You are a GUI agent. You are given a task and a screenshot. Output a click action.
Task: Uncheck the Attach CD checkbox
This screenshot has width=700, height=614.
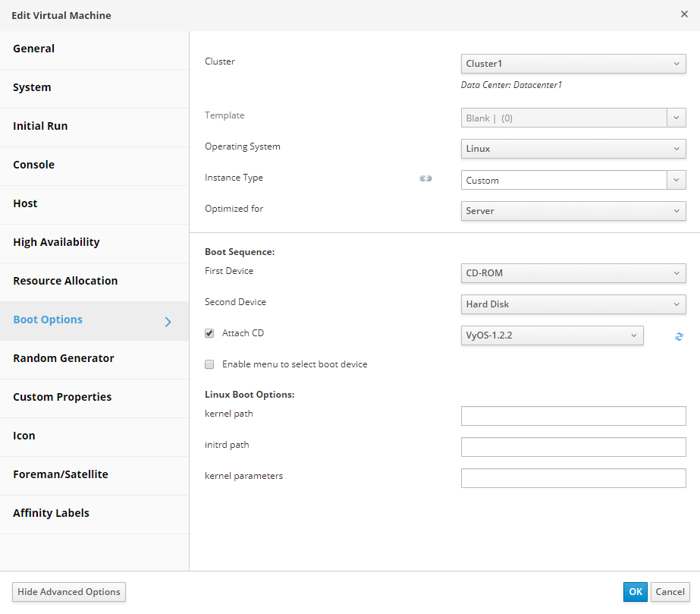[x=209, y=333]
